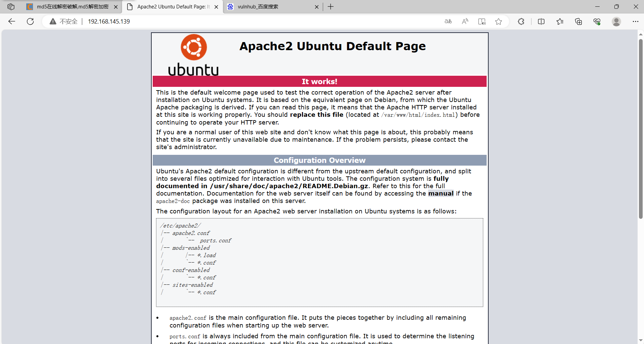
Task: Toggle split screen view
Action: (x=541, y=22)
